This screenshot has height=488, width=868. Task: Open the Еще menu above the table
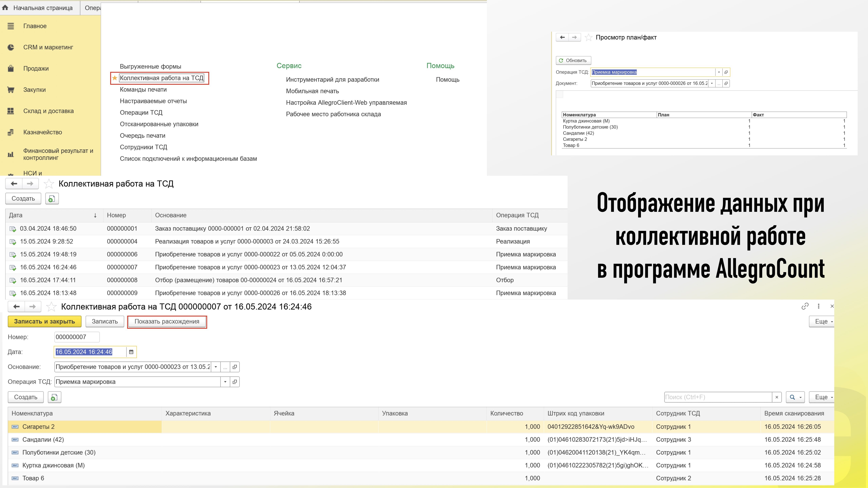[x=822, y=397]
